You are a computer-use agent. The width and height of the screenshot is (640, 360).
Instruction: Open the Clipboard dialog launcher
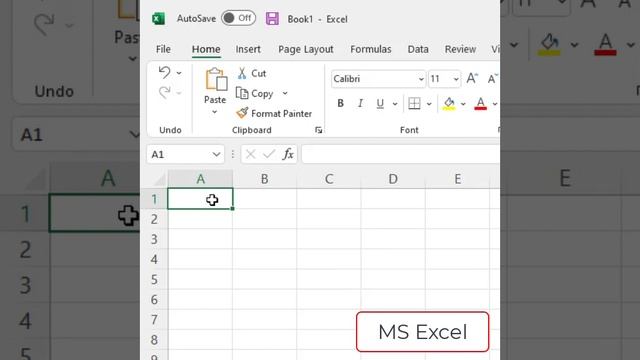point(318,130)
